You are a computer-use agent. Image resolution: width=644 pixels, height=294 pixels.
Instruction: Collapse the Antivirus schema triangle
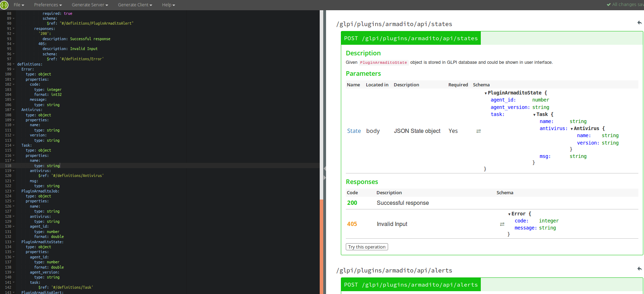(572, 129)
